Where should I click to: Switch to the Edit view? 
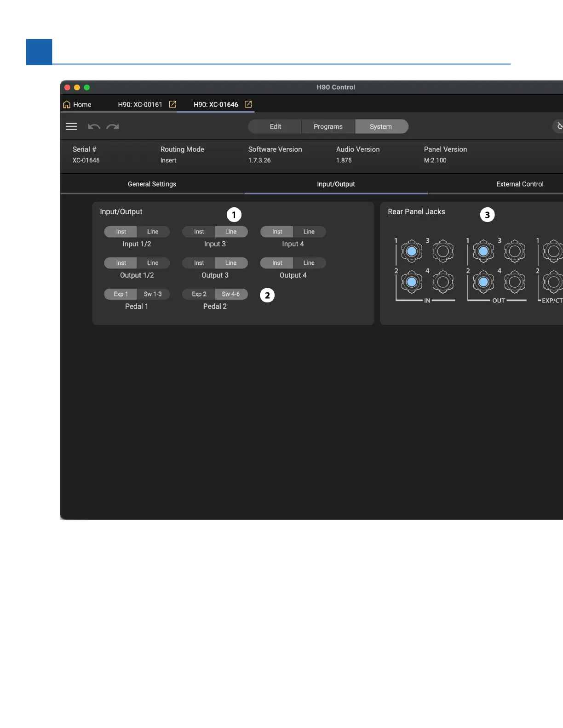[x=275, y=126]
